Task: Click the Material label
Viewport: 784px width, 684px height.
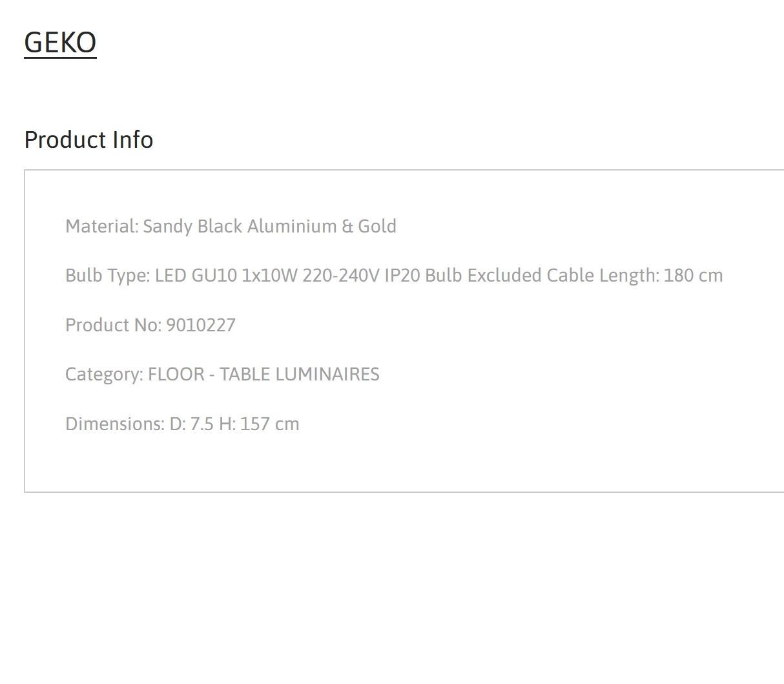Action: click(102, 226)
